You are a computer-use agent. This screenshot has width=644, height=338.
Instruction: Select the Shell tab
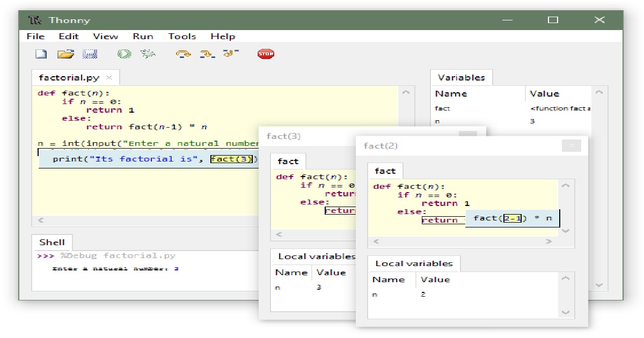(x=52, y=242)
